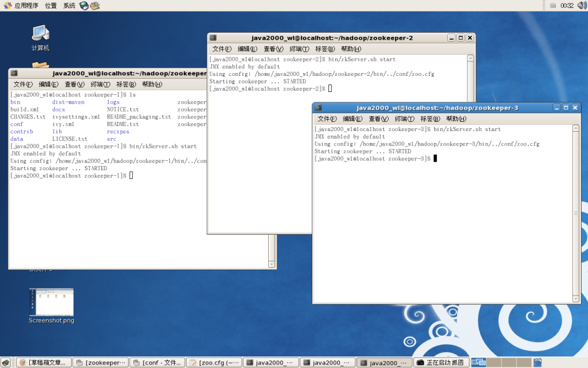The width and height of the screenshot is (588, 368).
Task: Click the 'Using config' line in zookeeper-3 terminal
Action: click(x=427, y=144)
